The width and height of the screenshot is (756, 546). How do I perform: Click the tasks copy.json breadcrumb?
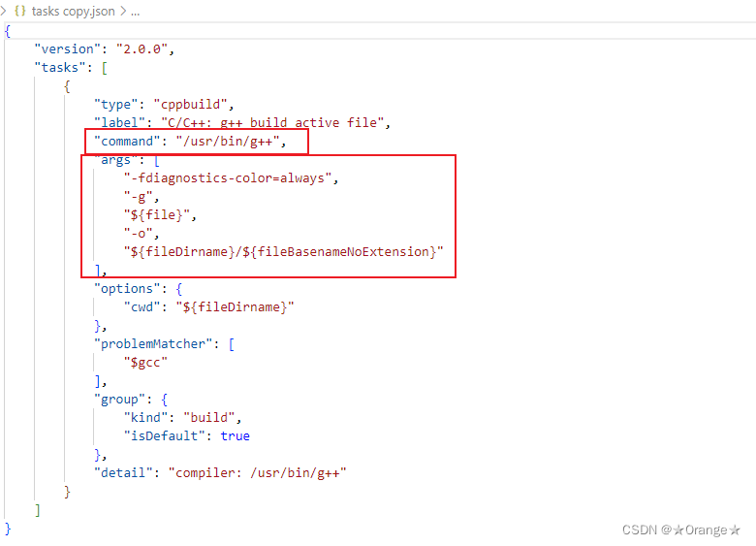(74, 11)
